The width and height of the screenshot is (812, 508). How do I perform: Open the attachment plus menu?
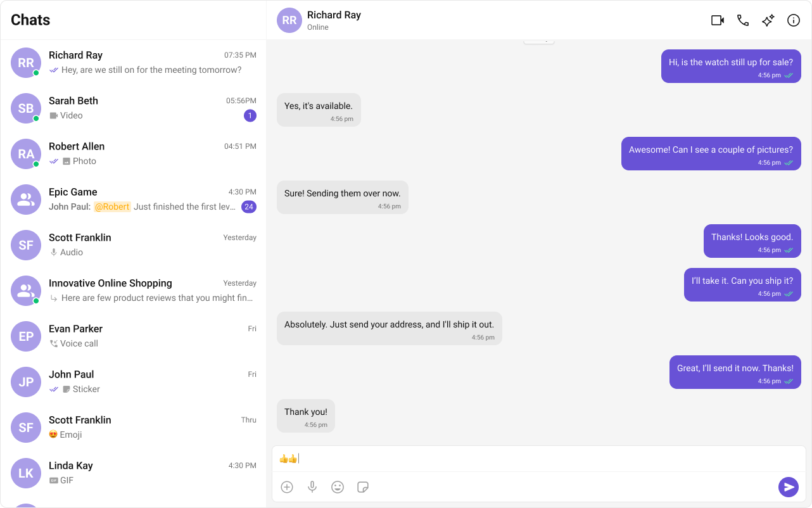(287, 487)
